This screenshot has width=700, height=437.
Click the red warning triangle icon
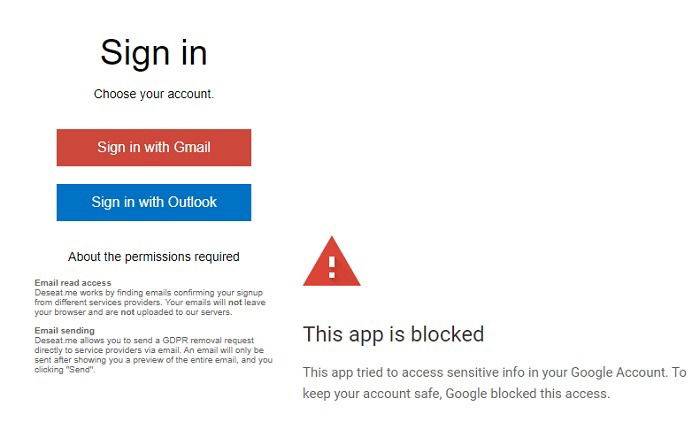[x=331, y=263]
